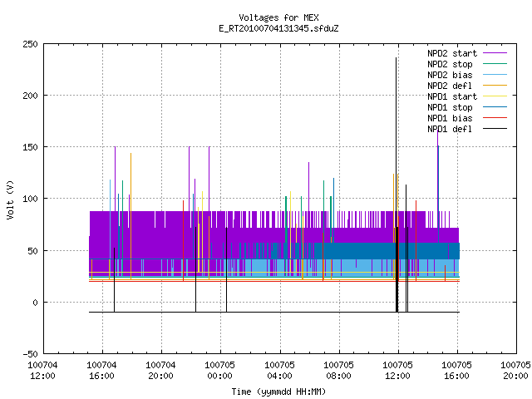Viewport: 532px width, 399px height.
Task: Click the x-axis tick '100705 08:00'
Action: point(338,371)
